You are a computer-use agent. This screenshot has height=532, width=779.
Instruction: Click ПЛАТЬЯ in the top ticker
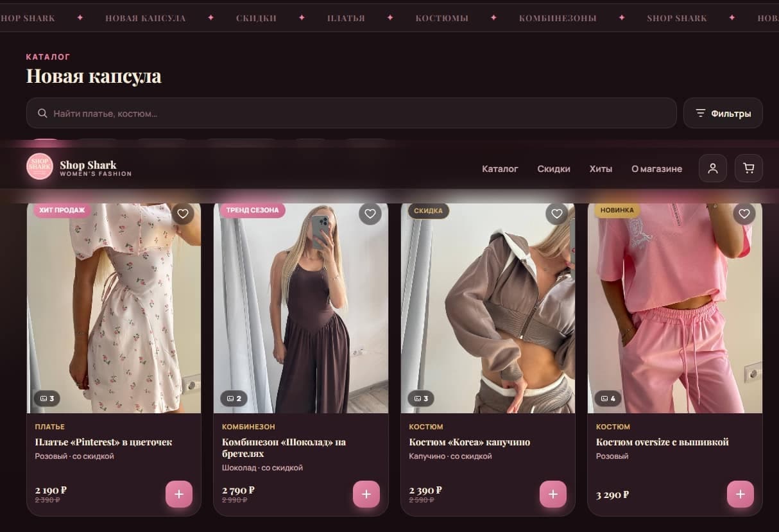(x=346, y=18)
